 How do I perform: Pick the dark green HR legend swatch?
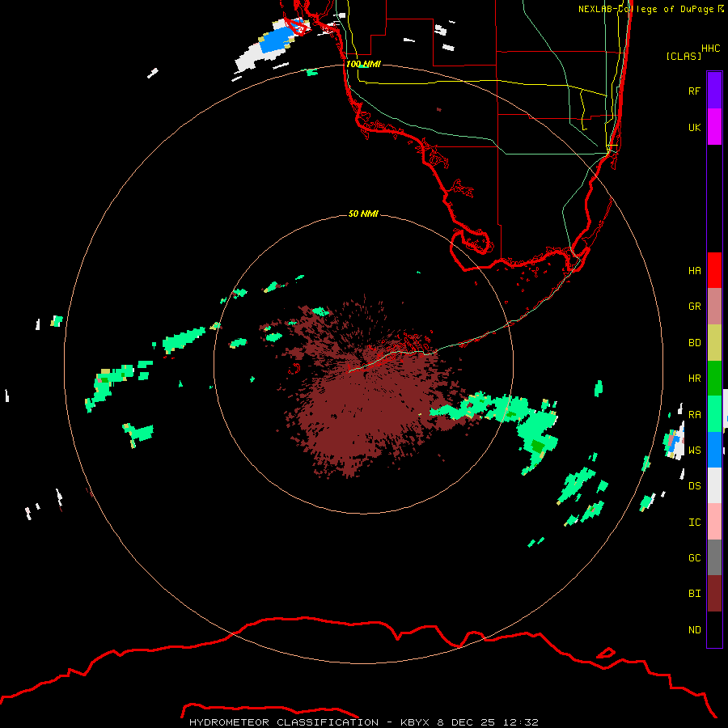pos(714,379)
